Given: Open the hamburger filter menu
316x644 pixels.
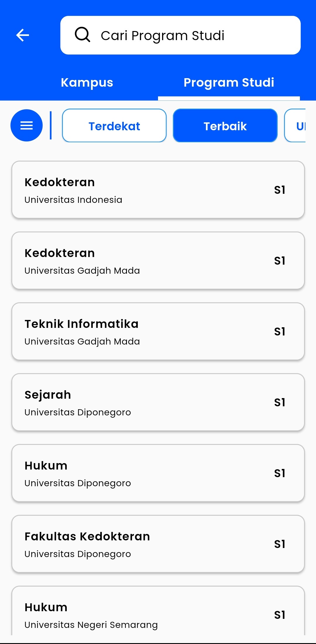Looking at the screenshot, I should pyautogui.click(x=27, y=126).
